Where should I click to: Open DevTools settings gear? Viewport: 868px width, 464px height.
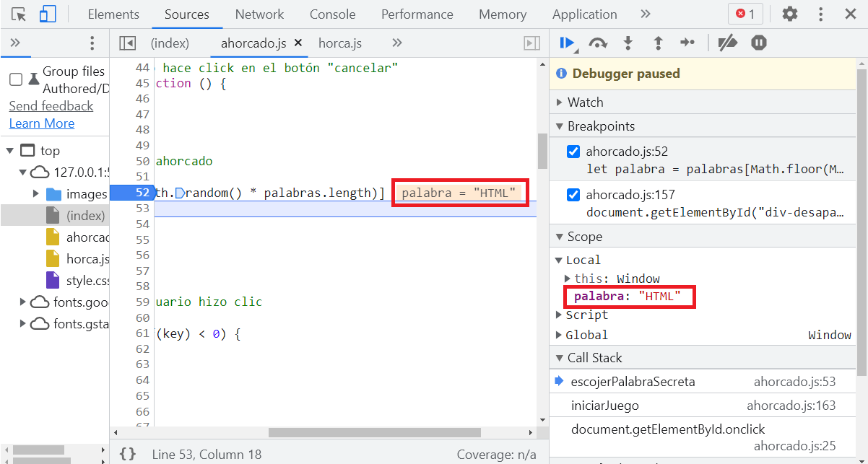coord(790,14)
